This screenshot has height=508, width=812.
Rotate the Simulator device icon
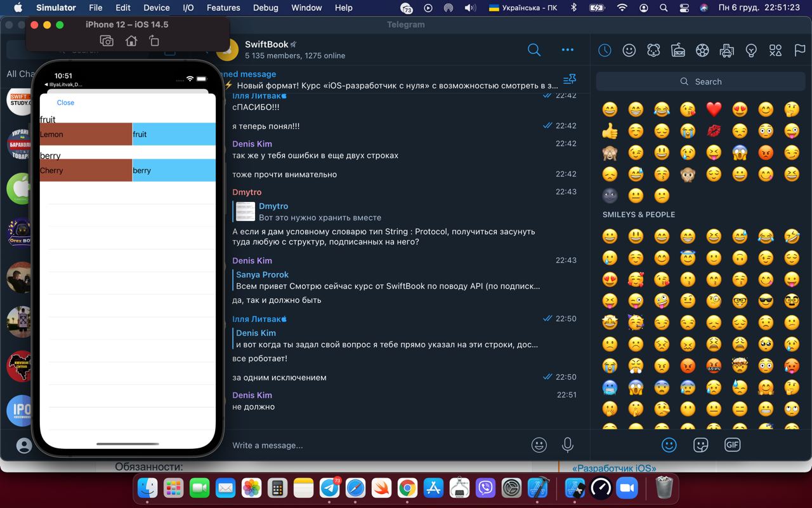[154, 41]
